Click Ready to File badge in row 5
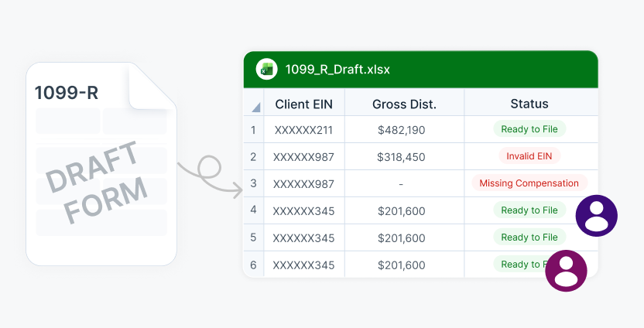This screenshot has width=644, height=328. click(529, 237)
